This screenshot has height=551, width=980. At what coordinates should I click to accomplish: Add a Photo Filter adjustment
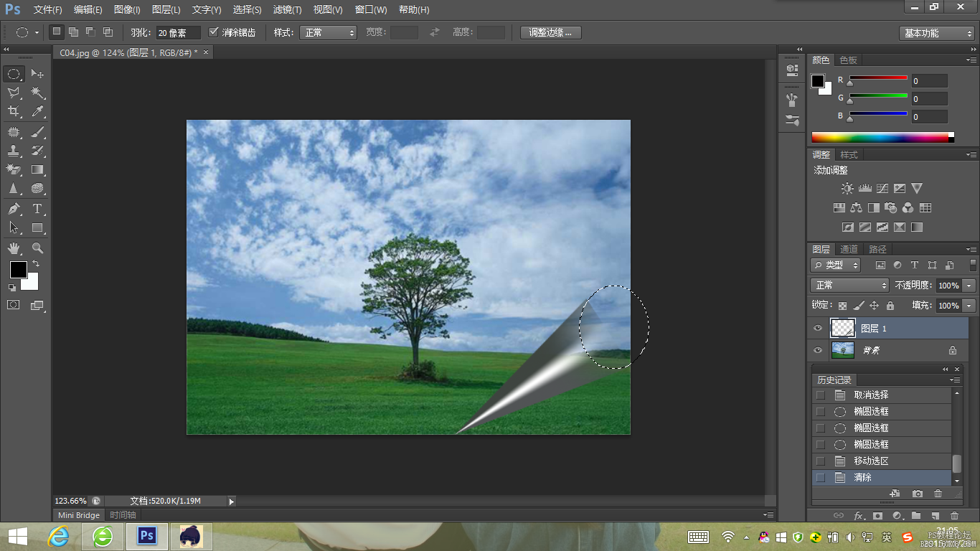pyautogui.click(x=890, y=208)
